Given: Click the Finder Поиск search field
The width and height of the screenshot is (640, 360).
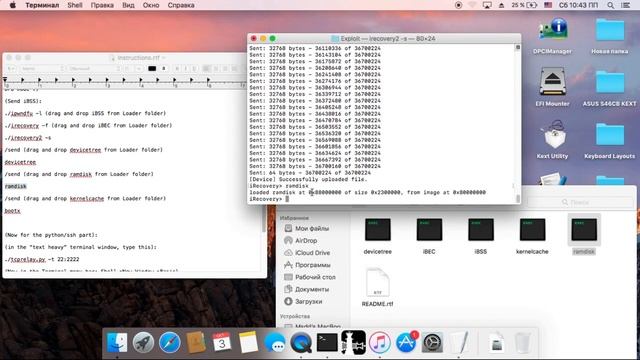Looking at the screenshot, I should pyautogui.click(x=580, y=202).
